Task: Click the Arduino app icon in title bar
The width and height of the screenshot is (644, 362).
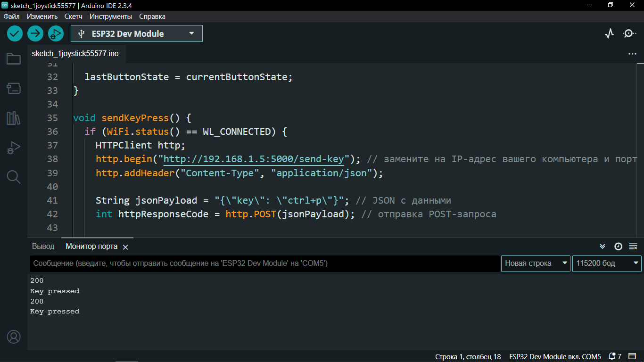Action: point(5,5)
